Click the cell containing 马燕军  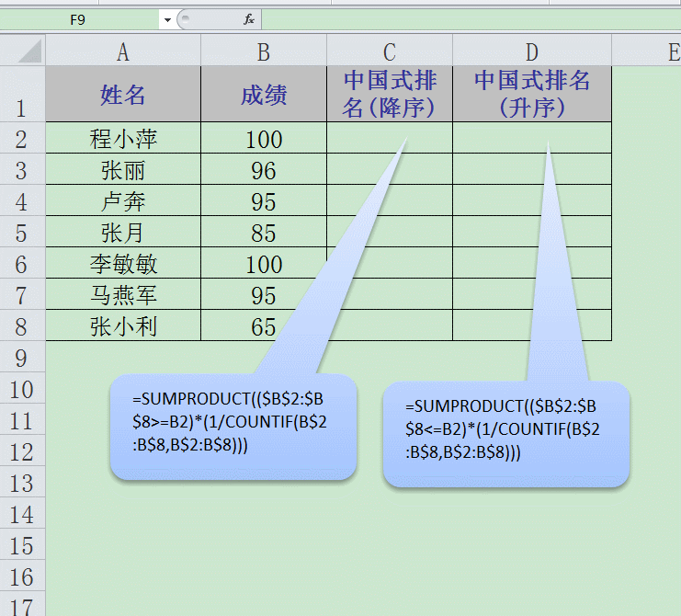click(x=123, y=294)
